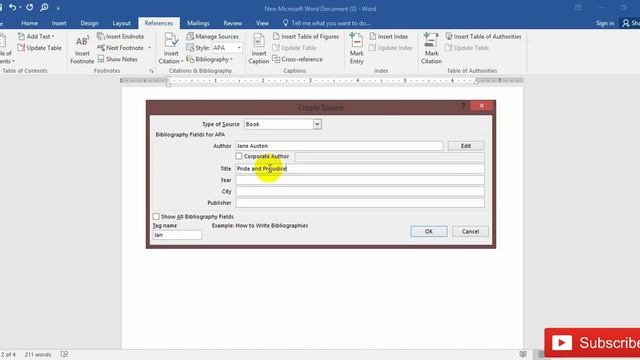The height and width of the screenshot is (360, 640).
Task: Click the Publisher field
Action: [360, 203]
